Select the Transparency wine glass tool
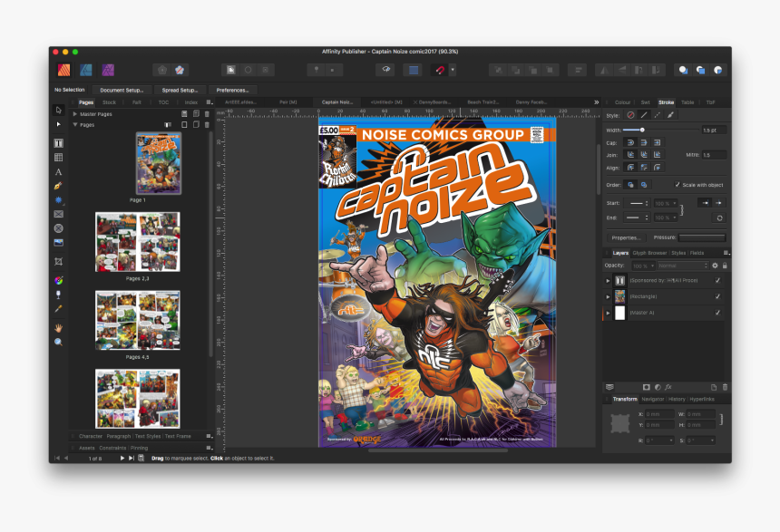This screenshot has width=780, height=532. [x=58, y=295]
